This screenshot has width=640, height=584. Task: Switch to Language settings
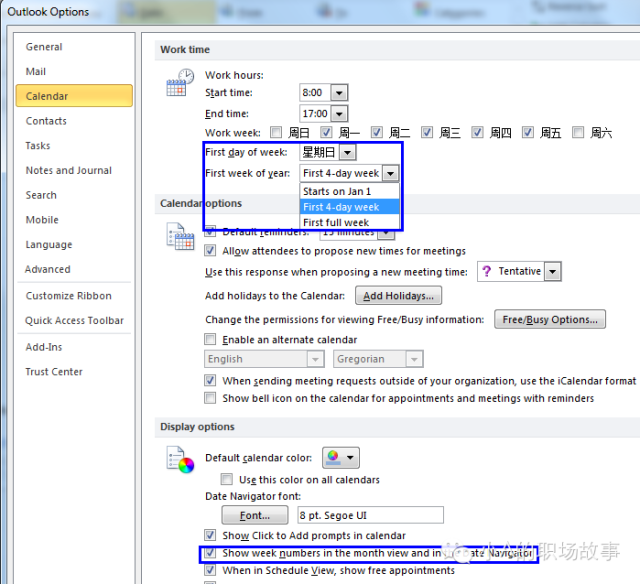click(x=49, y=245)
